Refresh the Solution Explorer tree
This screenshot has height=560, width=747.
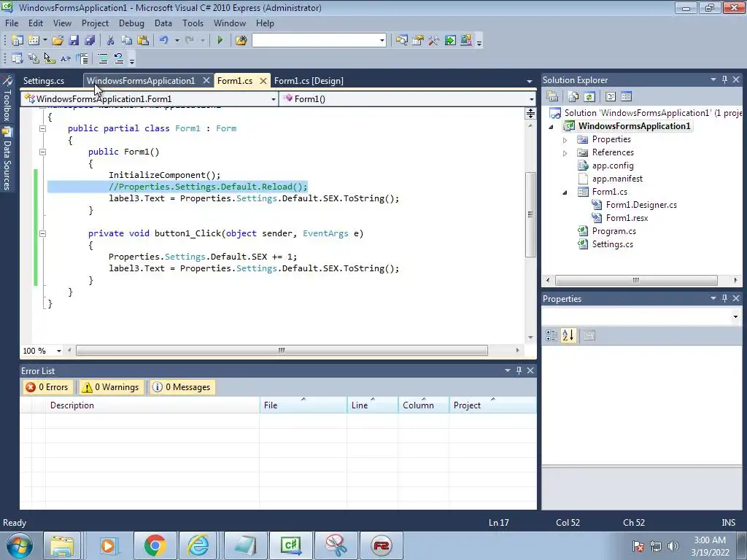[x=589, y=97]
